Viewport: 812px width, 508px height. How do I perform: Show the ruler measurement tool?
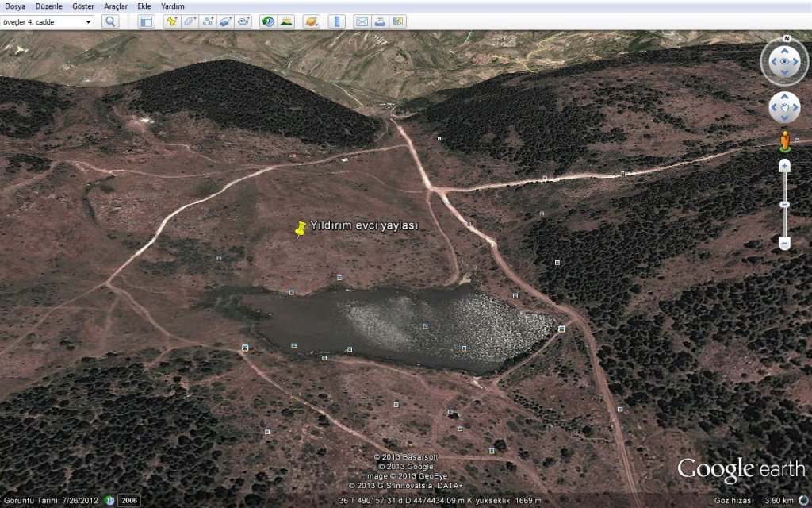(x=336, y=21)
